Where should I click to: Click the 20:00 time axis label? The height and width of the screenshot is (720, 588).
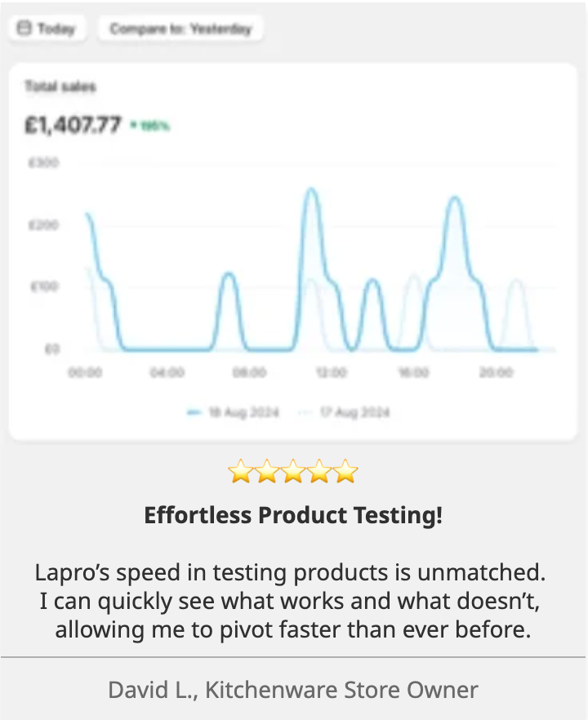496,372
